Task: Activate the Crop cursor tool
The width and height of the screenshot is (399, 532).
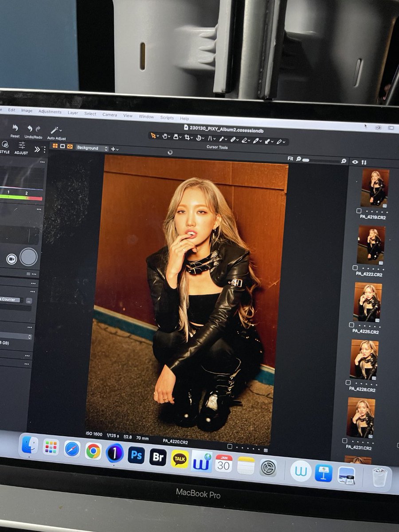Action: pos(188,137)
